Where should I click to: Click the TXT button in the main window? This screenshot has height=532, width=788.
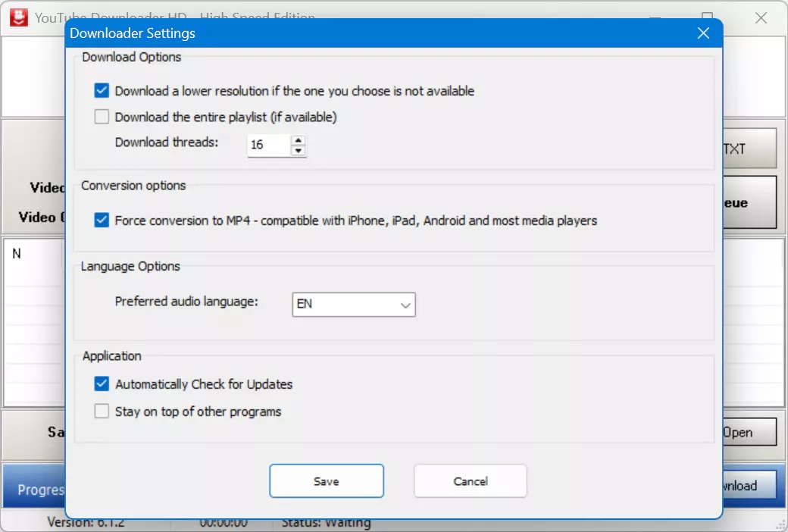pos(750,149)
